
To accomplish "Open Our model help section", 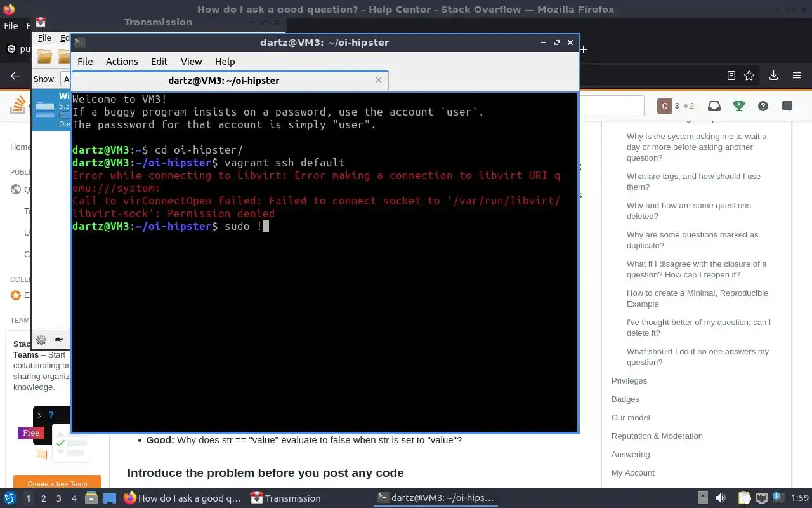I will [x=631, y=418].
